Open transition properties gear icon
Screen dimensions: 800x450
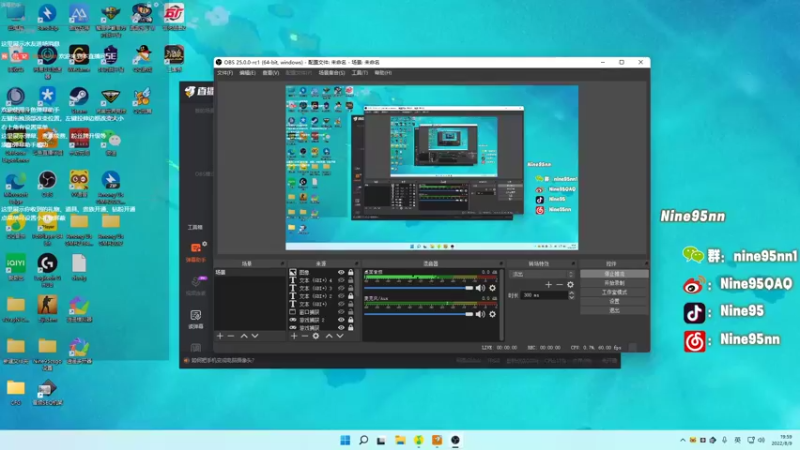(x=570, y=285)
